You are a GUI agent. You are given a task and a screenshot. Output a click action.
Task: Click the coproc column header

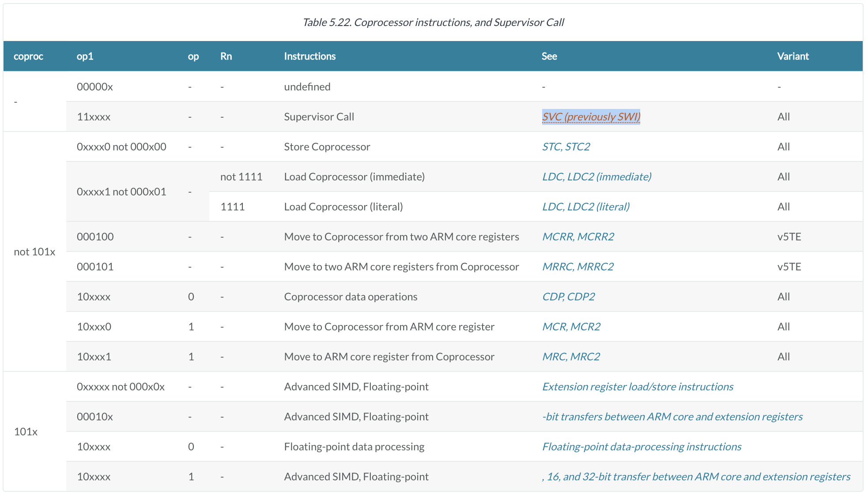[28, 56]
